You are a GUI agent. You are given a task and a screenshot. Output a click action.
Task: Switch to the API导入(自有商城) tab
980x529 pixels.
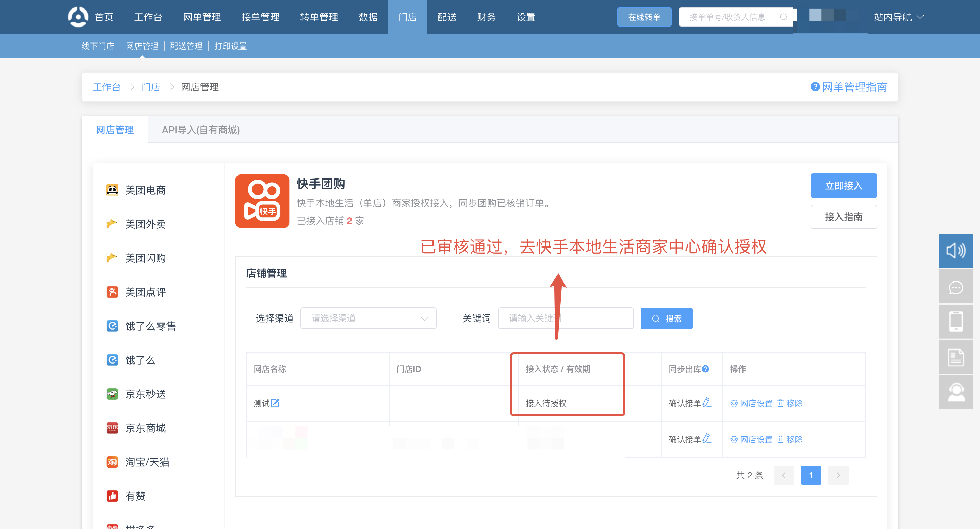point(200,130)
